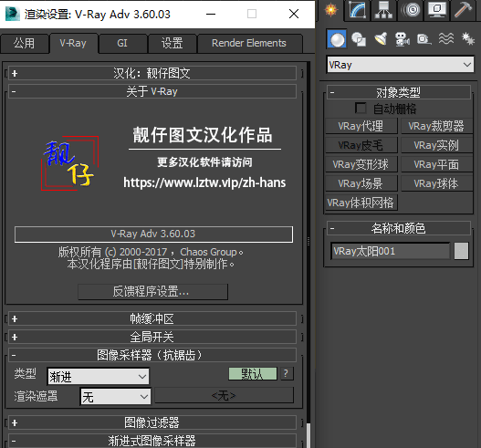Expand the 帧缓冲区 rollout
The height and width of the screenshot is (448, 481).
pos(152,319)
